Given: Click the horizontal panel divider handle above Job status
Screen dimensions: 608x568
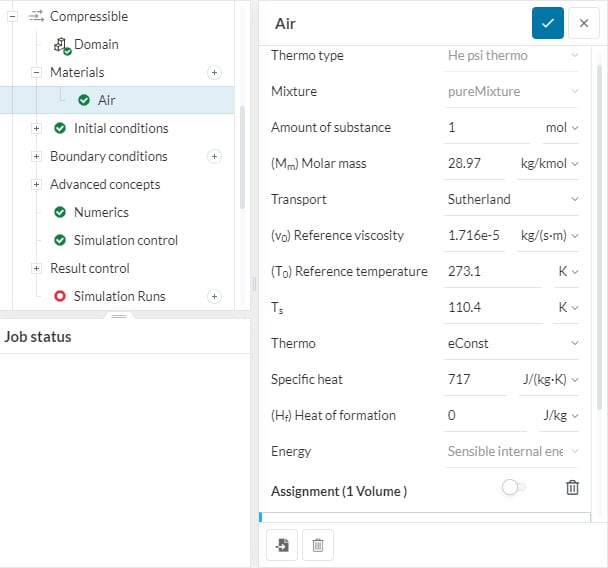Looking at the screenshot, I should pos(119,316).
